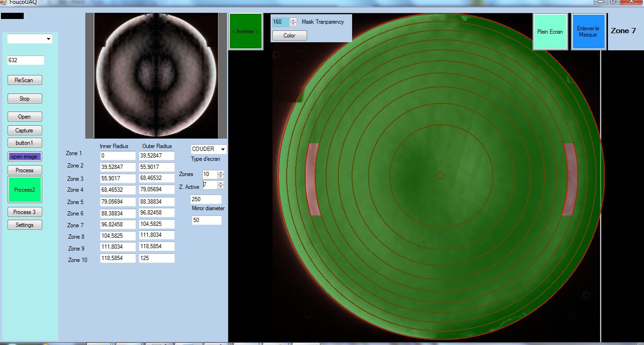Screen dimensions: 644x345
Task: Decrease Z. Active with down arrow
Action: pos(221,187)
